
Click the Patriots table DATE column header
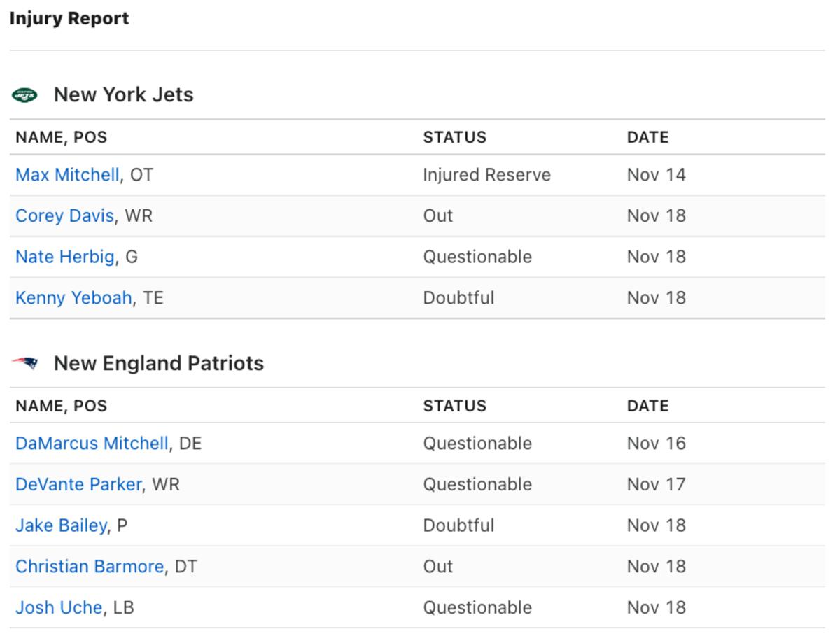click(647, 406)
